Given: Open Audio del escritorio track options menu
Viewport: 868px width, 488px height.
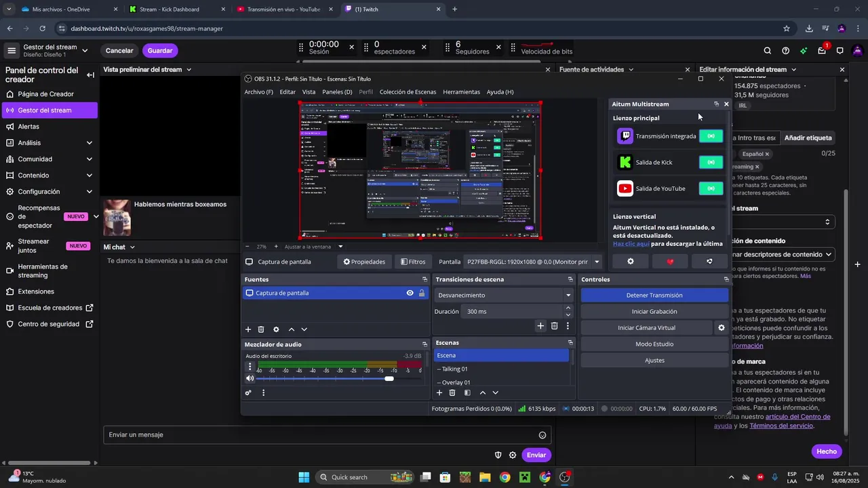Looking at the screenshot, I should pos(250,367).
